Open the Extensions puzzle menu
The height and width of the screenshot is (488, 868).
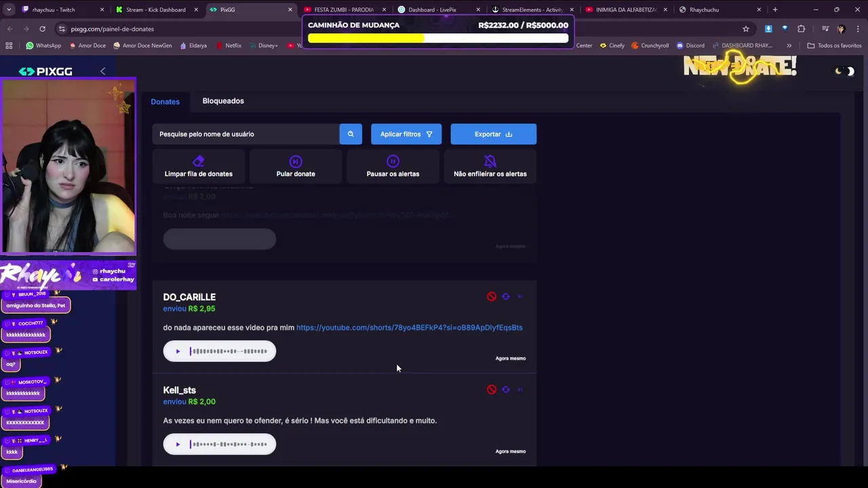click(x=802, y=28)
